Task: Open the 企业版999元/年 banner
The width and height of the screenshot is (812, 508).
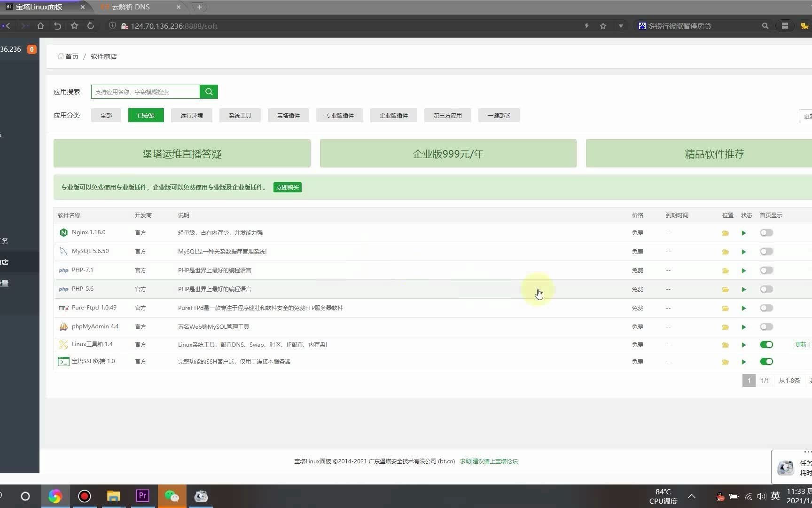Action: point(448,153)
